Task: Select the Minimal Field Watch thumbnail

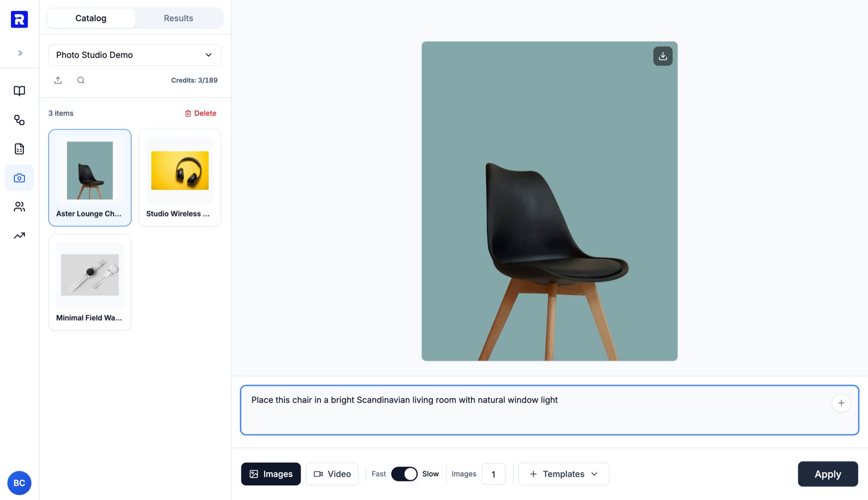Action: (90, 282)
